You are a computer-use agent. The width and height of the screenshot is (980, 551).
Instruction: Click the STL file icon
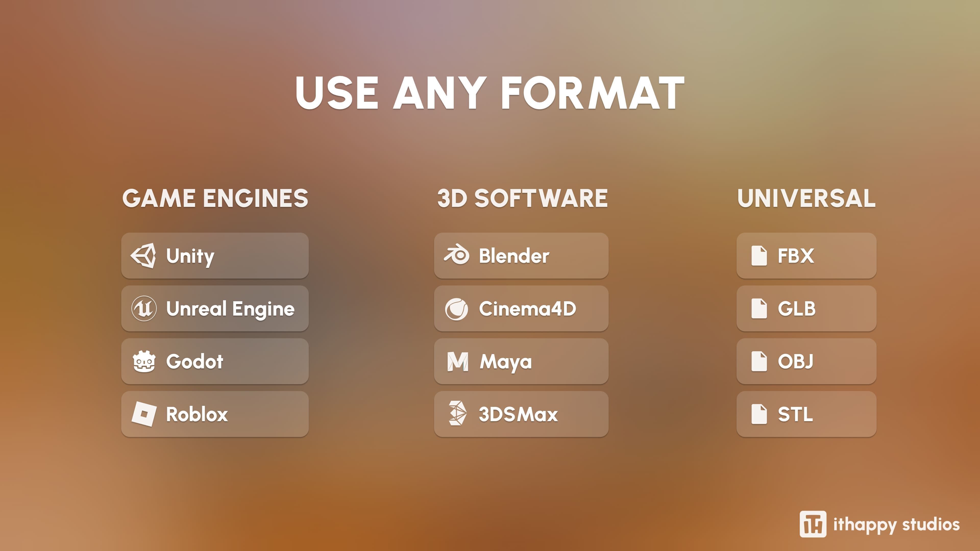(759, 414)
